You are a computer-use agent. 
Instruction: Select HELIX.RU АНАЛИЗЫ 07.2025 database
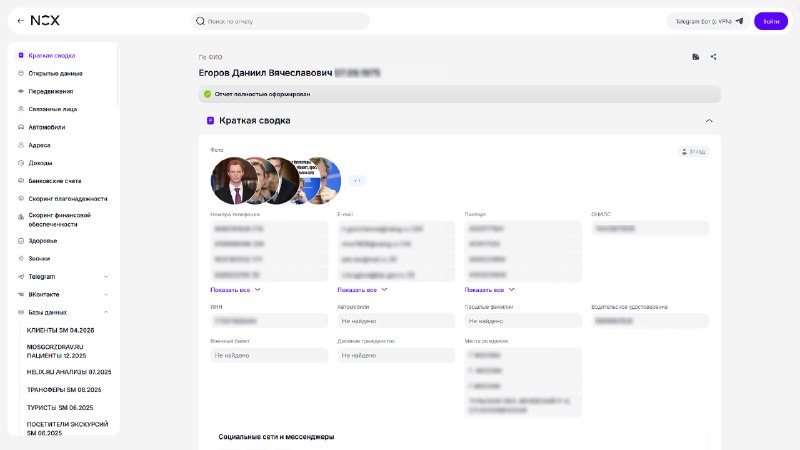coord(69,372)
